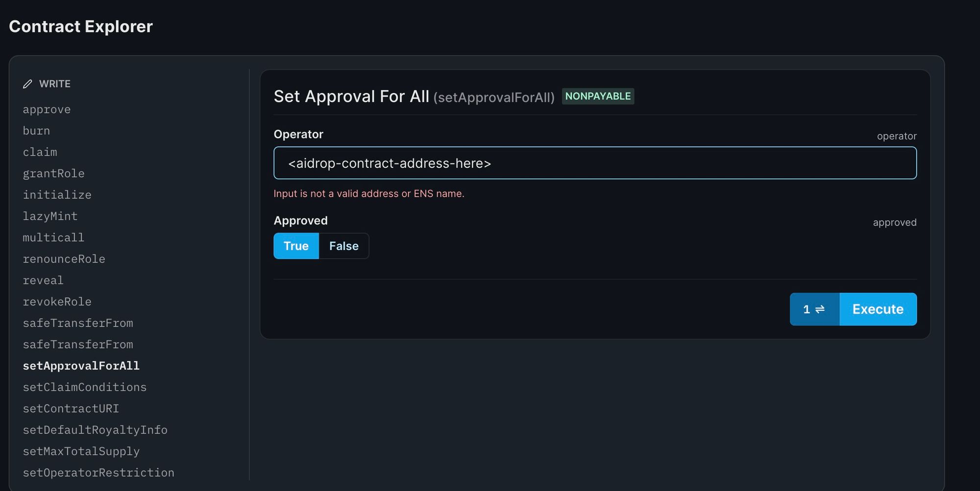Select the reveal function

click(x=43, y=280)
